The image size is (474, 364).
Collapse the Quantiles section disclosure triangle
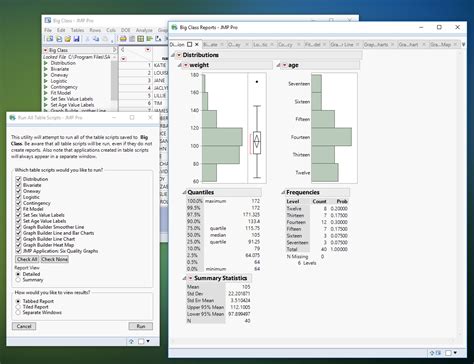click(184, 192)
